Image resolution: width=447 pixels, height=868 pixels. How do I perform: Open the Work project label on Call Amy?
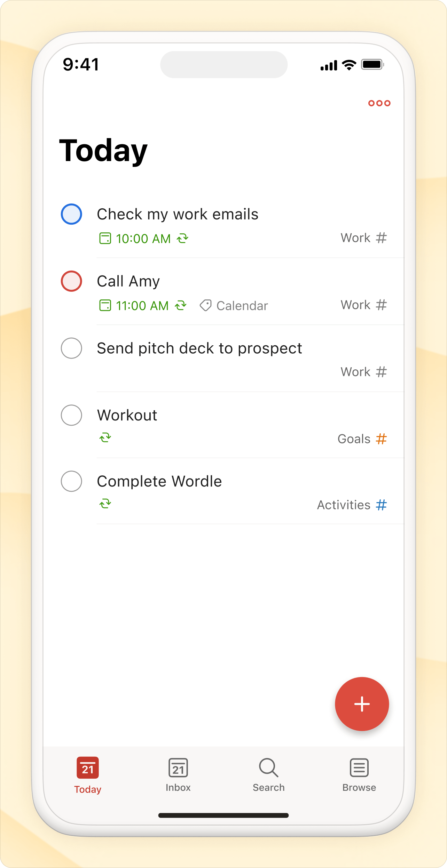355,305
